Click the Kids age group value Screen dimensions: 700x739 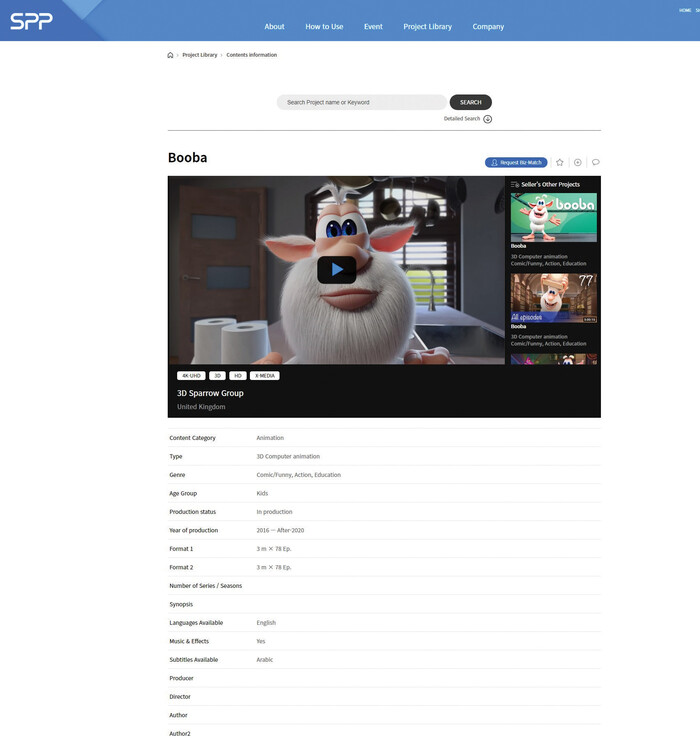click(262, 493)
